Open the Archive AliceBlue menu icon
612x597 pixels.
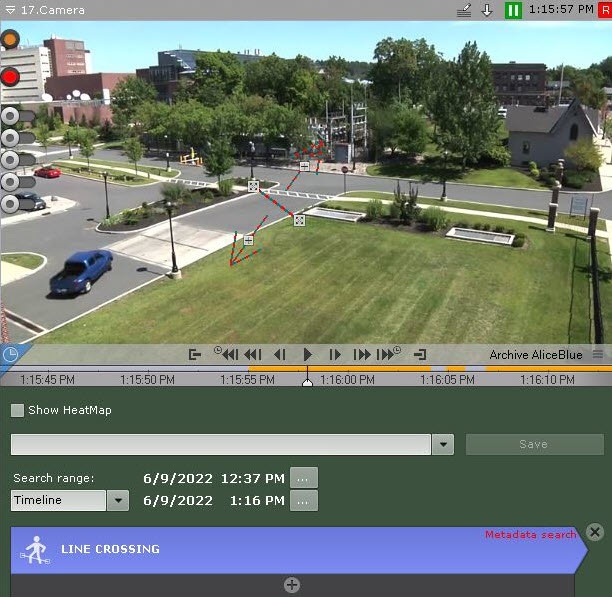click(x=598, y=354)
